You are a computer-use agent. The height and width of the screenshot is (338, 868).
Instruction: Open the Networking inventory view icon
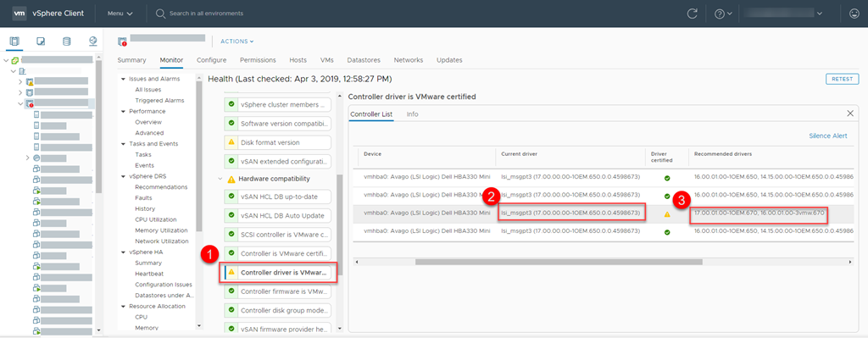coord(92,42)
